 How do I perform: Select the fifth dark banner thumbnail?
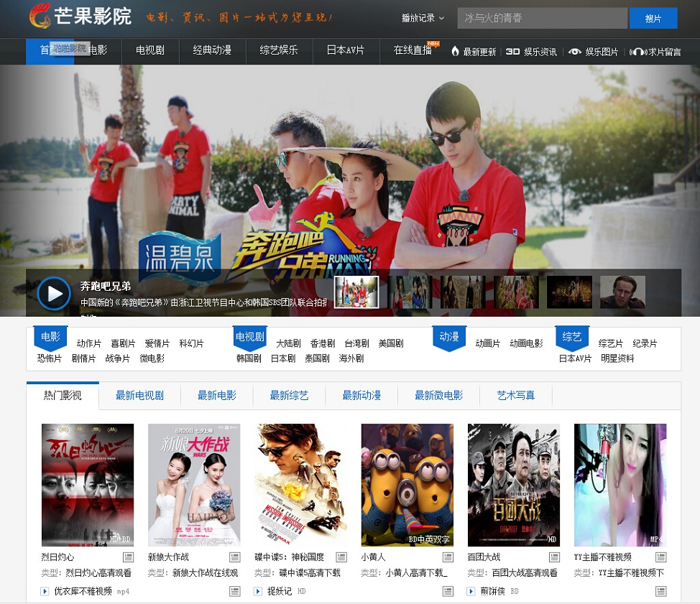(569, 292)
